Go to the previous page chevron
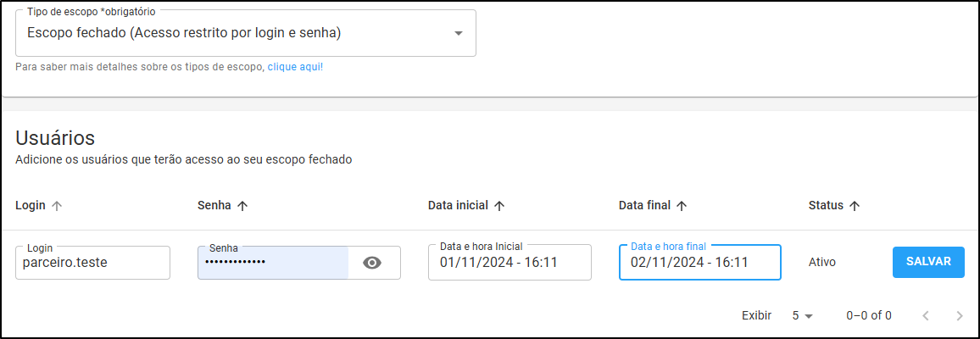980x339 pixels. pos(926,316)
